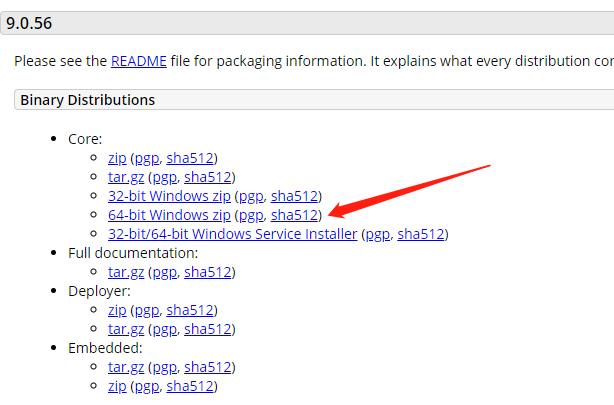Open pgp signature for Embedded zip
The height and width of the screenshot is (405, 614).
tap(146, 386)
